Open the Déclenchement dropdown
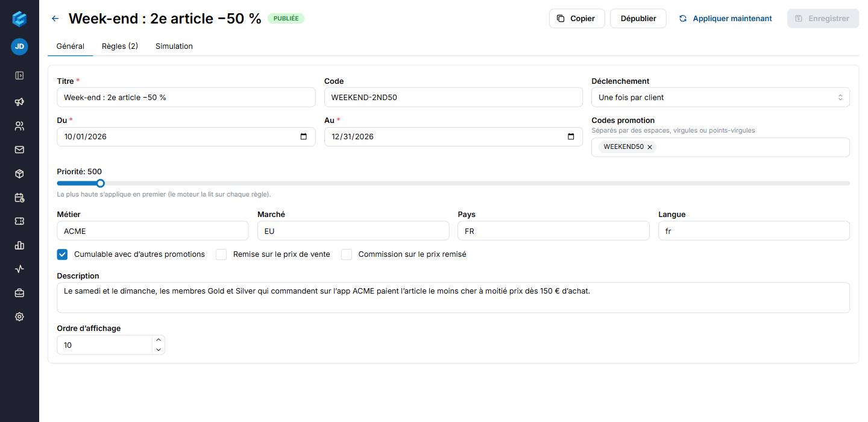 pos(720,97)
